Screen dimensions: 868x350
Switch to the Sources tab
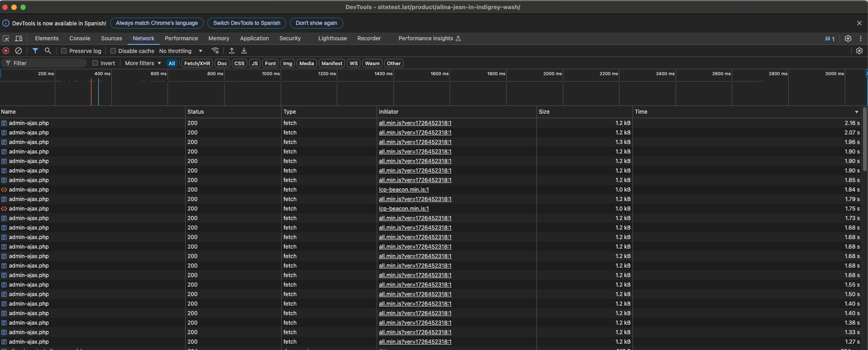coord(111,38)
